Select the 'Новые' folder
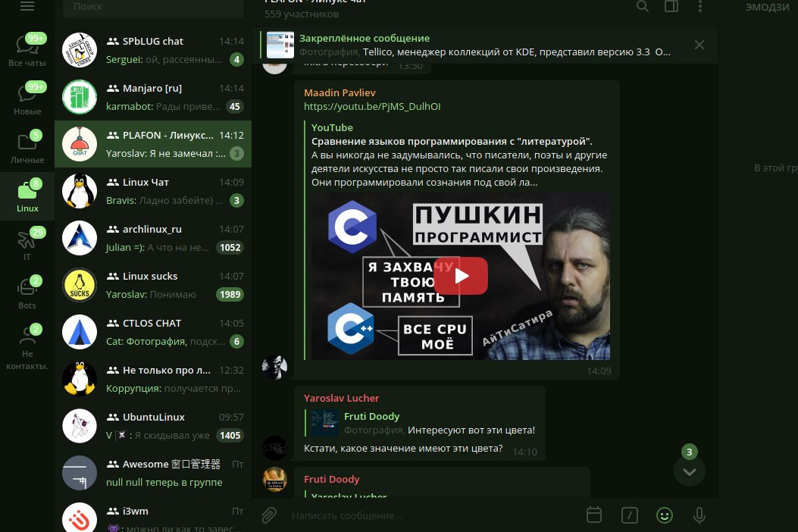Screen dimensions: 798x532 27,99
